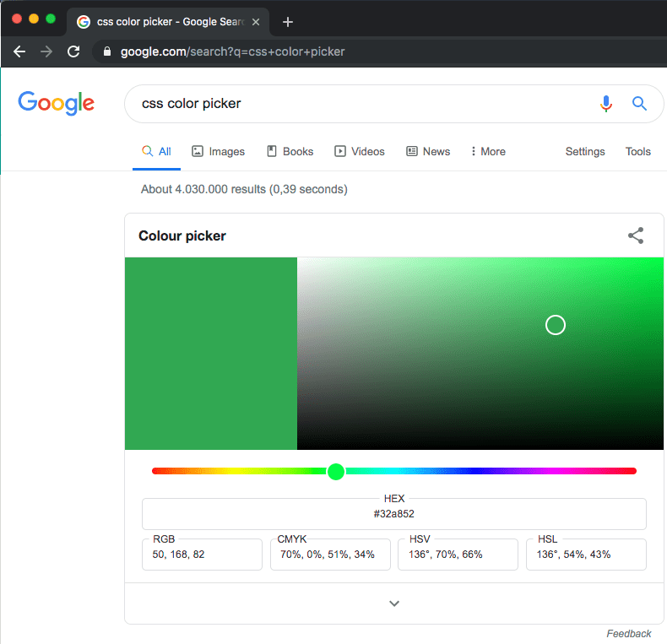Screen dimensions: 667x644
Task: Close the css color picker tab
Action: pyautogui.click(x=256, y=22)
